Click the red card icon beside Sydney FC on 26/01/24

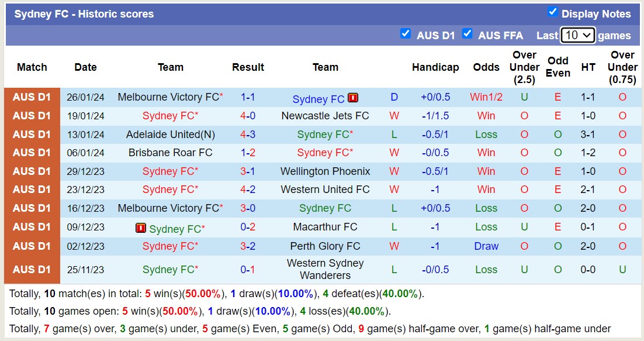(x=353, y=98)
